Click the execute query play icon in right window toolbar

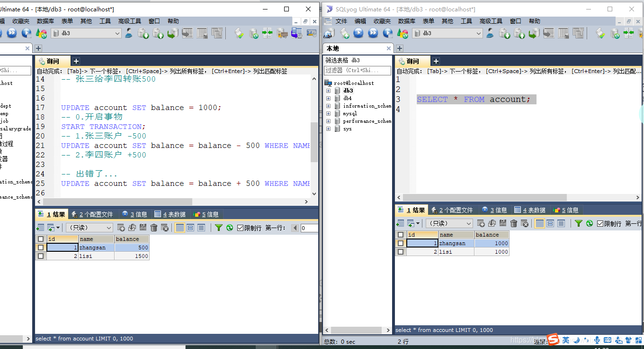[358, 33]
